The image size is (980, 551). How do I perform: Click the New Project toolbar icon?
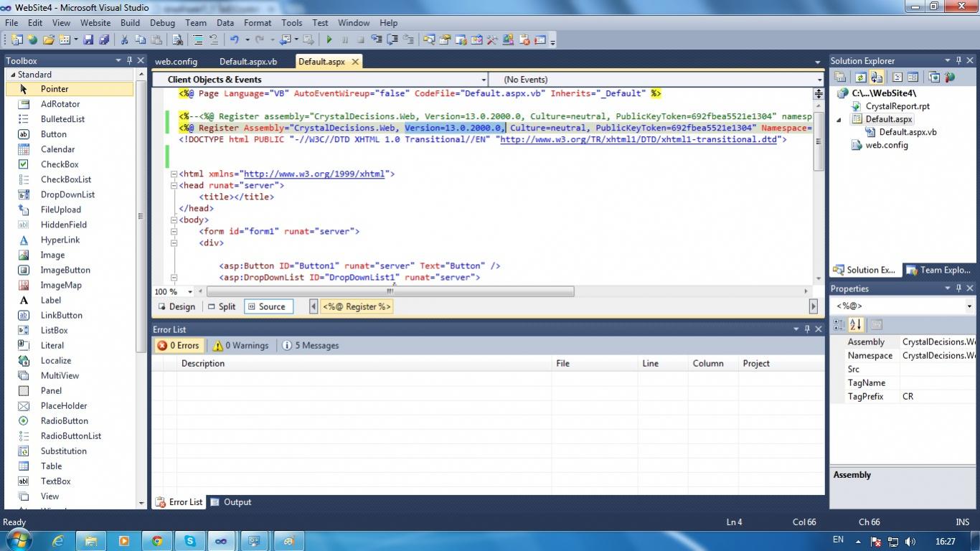pos(17,39)
